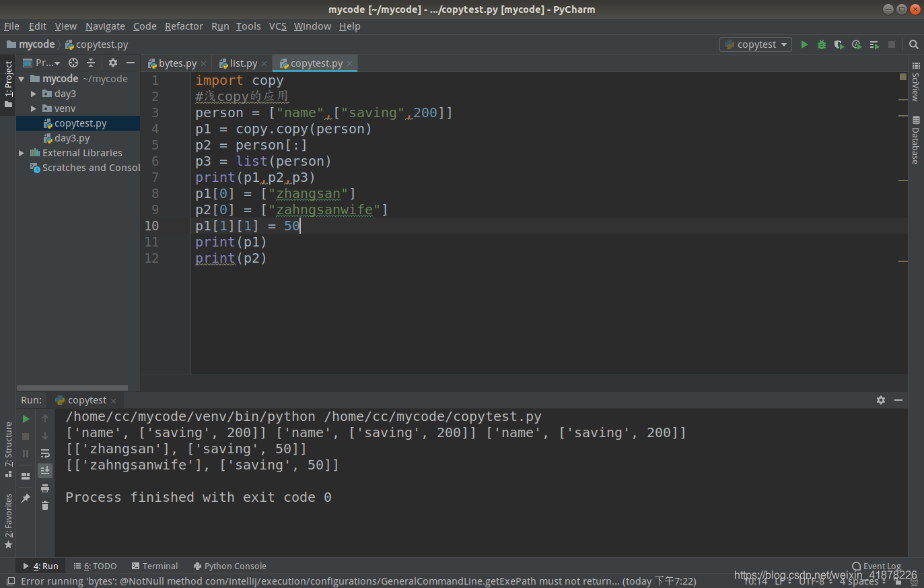Click mycode in the navigation breadcrumb
The image size is (924, 588).
click(x=31, y=44)
